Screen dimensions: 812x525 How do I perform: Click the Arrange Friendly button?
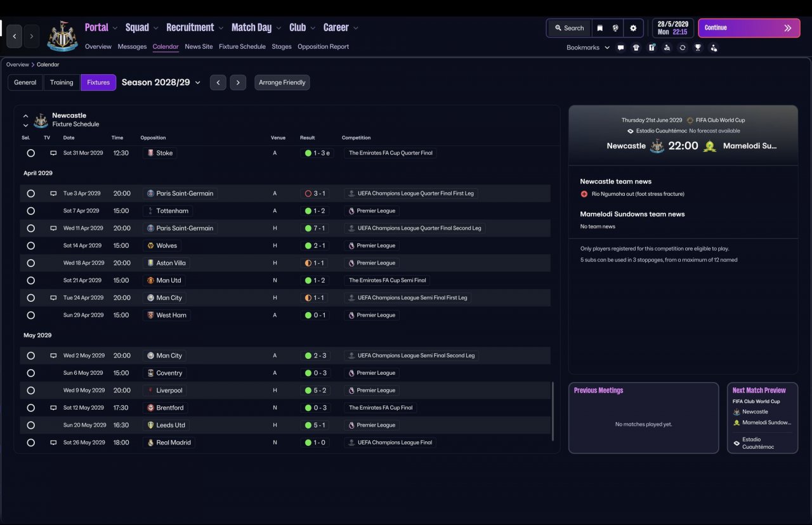pyautogui.click(x=282, y=82)
